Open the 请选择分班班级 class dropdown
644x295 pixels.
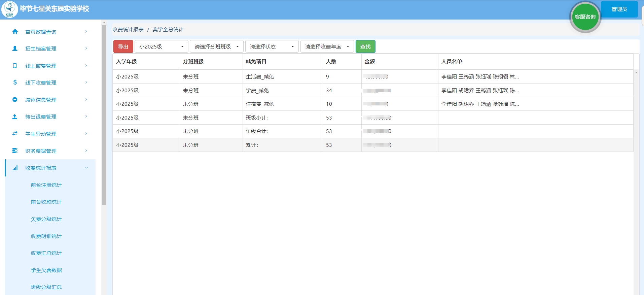[x=216, y=46]
